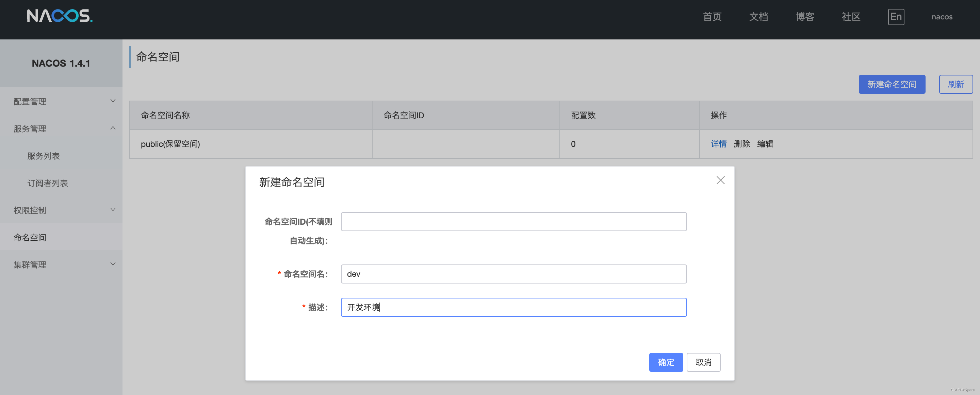This screenshot has width=980, height=395.
Task: Click the config count 0 cell
Action: point(629,144)
